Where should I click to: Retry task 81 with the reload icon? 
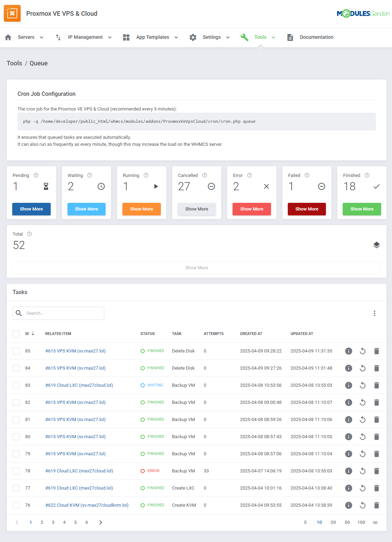point(363,420)
